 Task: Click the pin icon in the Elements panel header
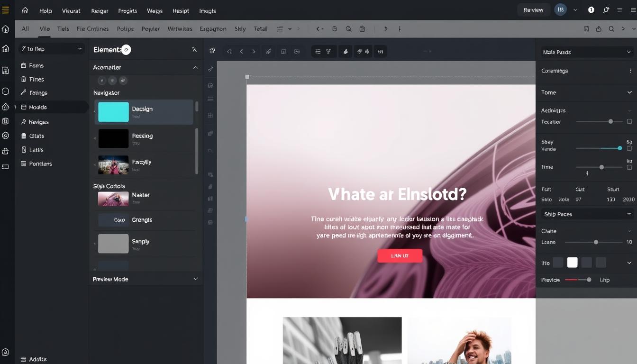click(194, 49)
